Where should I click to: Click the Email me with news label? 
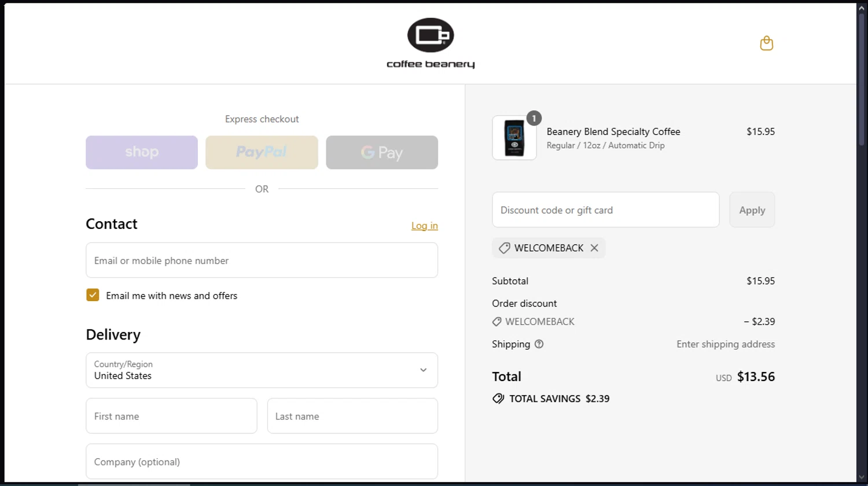pos(172,295)
